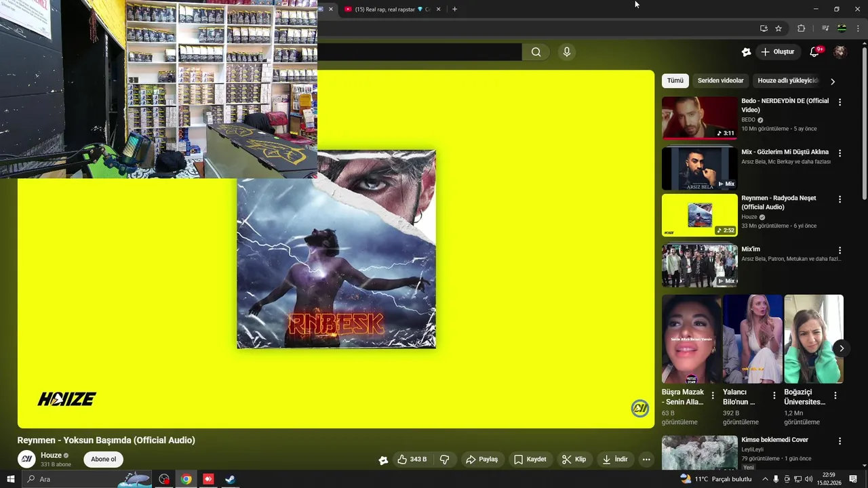Like the video showing 343 B
This screenshot has width=868, height=488.
[x=412, y=460]
